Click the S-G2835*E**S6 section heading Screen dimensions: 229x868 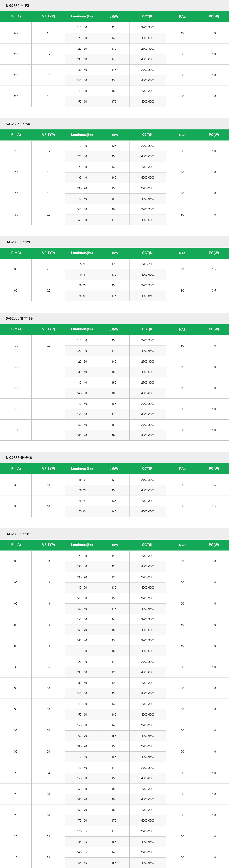17,124
